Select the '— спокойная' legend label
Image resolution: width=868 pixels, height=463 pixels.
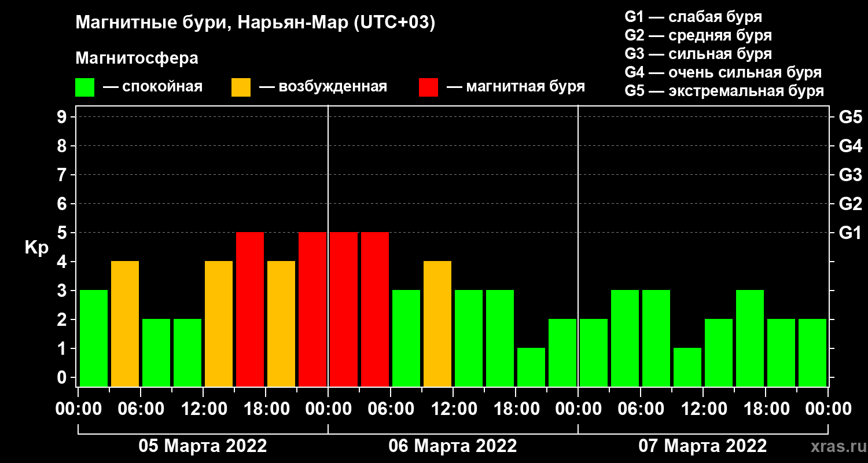point(153,87)
